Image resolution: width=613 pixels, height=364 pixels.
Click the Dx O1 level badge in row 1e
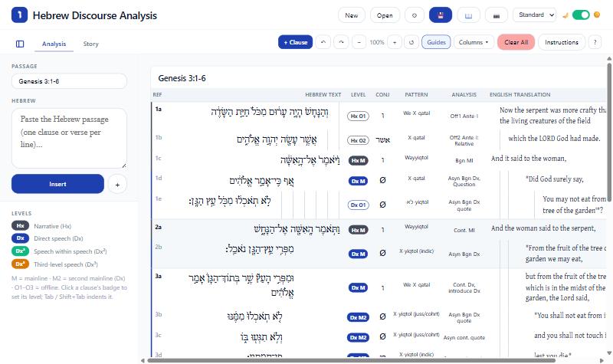click(x=358, y=205)
